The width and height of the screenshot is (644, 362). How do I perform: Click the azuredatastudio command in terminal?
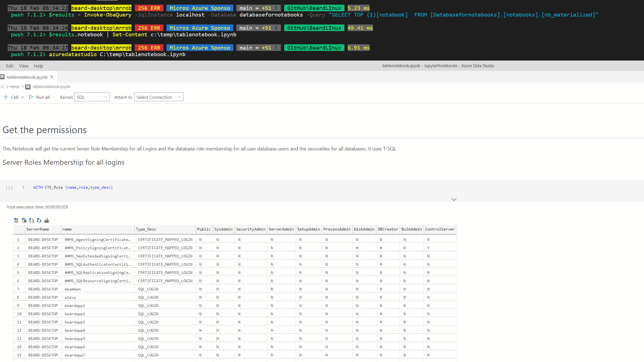(x=73, y=54)
